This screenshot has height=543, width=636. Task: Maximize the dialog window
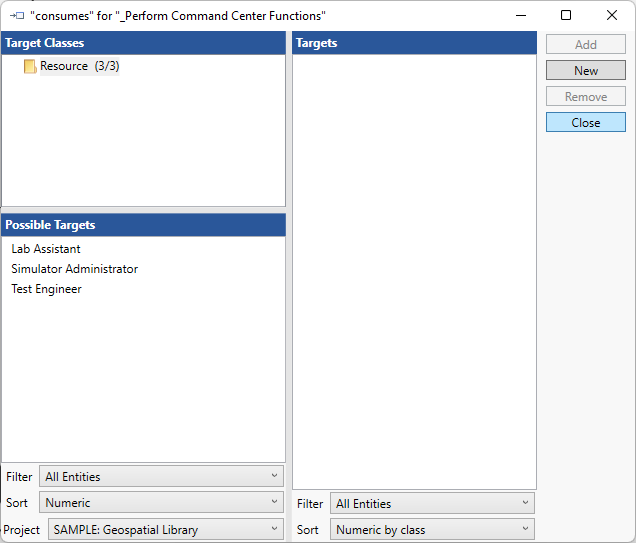click(566, 15)
